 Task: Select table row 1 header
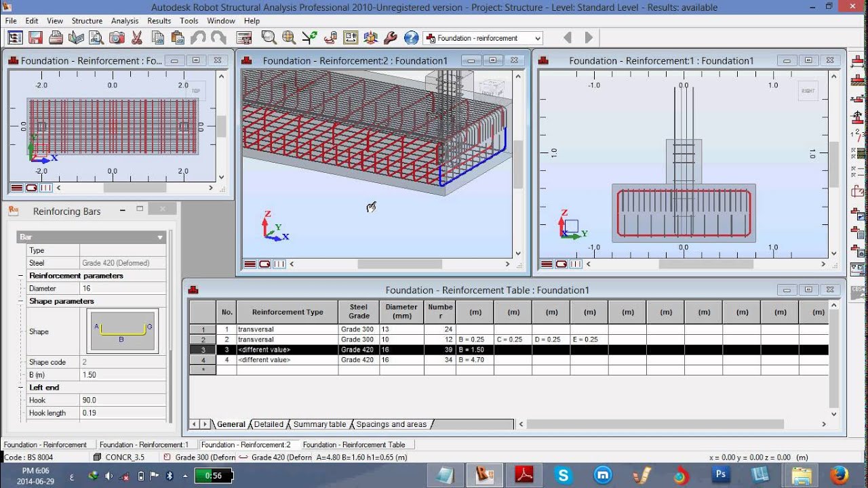click(x=203, y=329)
